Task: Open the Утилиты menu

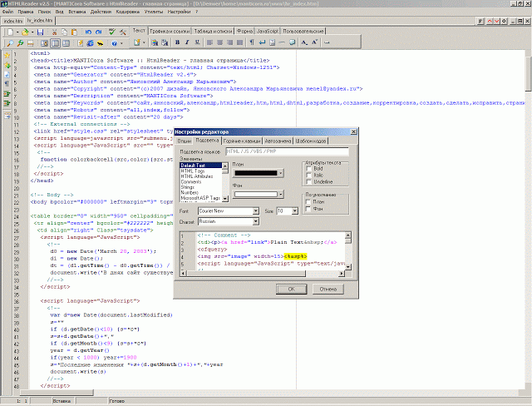Action: [x=154, y=12]
